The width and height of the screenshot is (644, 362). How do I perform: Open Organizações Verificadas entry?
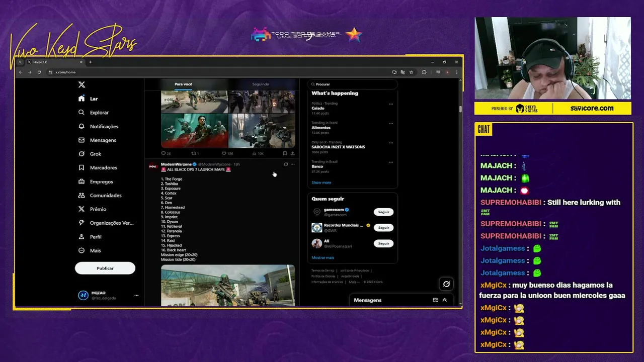[106, 223]
